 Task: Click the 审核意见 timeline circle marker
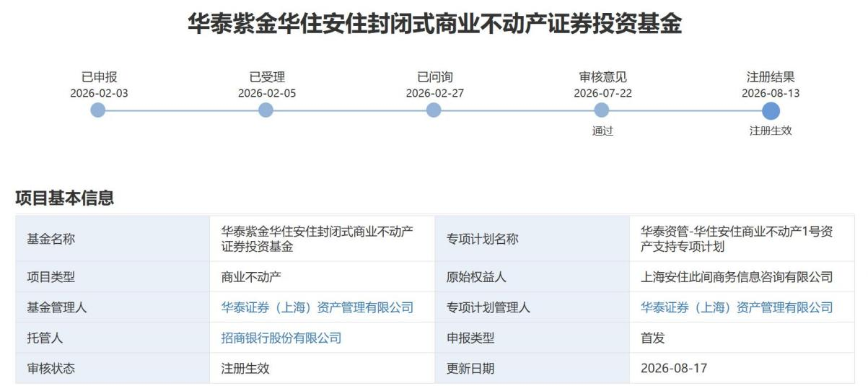[601, 110]
